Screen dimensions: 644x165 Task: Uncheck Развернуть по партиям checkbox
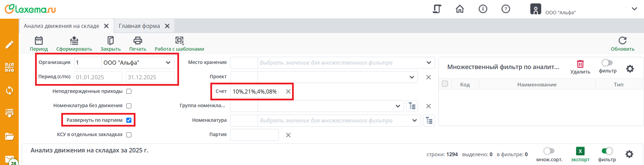click(129, 120)
